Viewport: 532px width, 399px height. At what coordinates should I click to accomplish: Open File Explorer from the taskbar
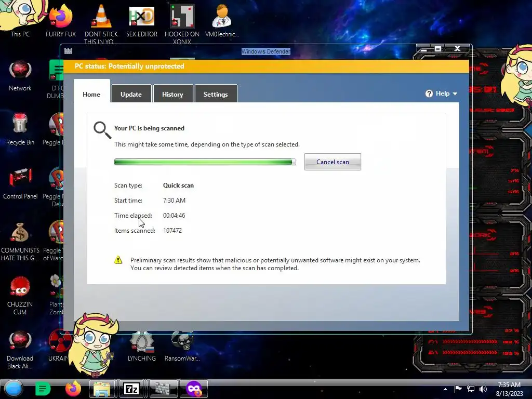(102, 389)
